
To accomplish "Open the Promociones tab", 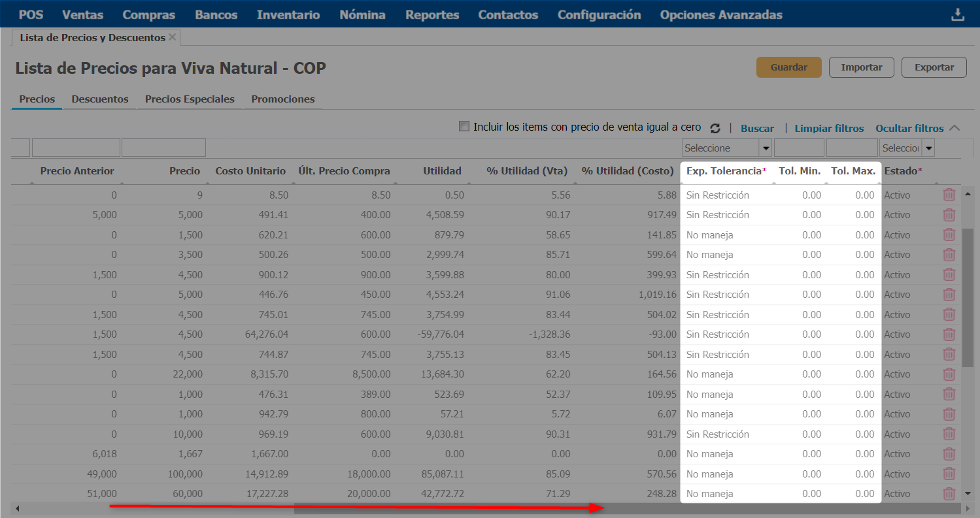I will (x=282, y=99).
